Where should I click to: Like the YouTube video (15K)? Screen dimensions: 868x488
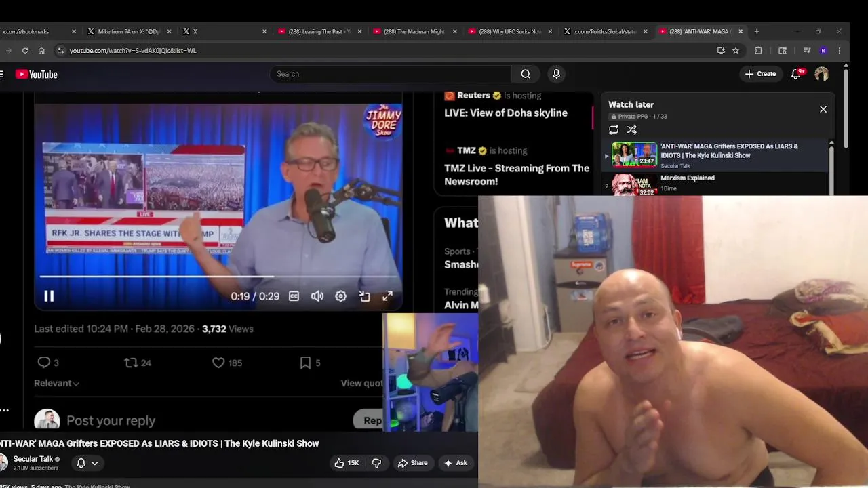click(347, 463)
